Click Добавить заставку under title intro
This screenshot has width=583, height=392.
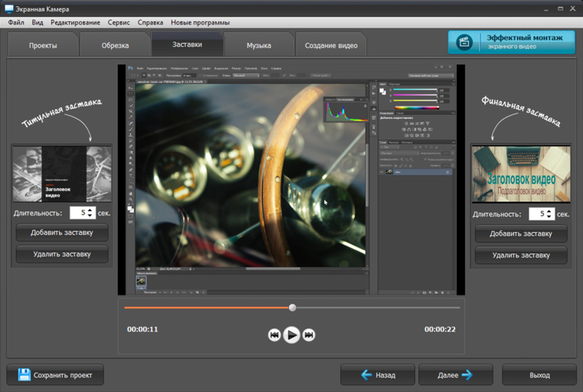tap(62, 233)
